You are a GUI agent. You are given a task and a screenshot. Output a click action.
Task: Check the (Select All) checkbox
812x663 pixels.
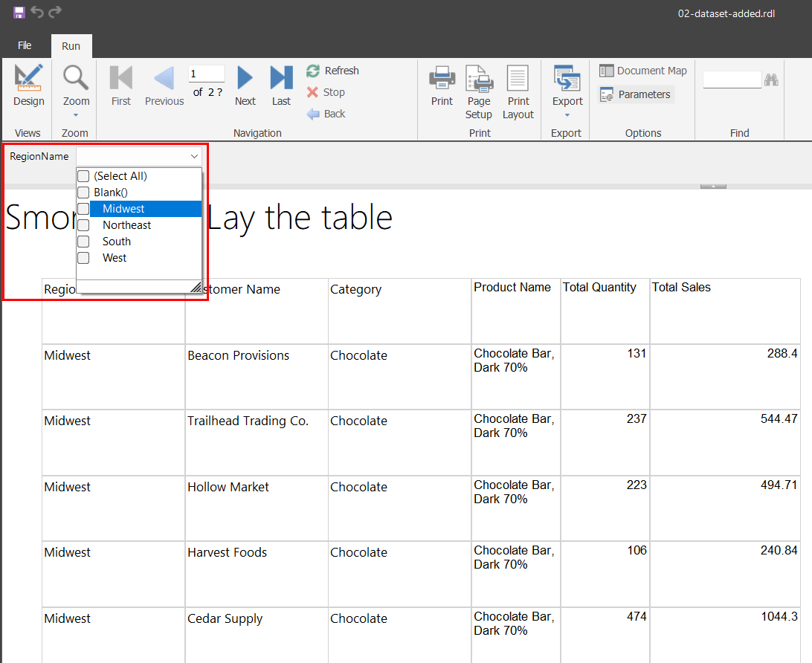click(83, 176)
